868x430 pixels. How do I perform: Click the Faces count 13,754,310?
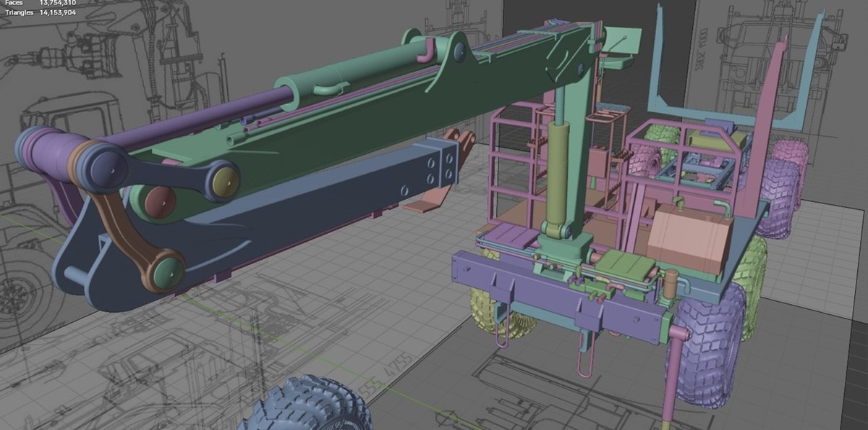click(x=58, y=3)
